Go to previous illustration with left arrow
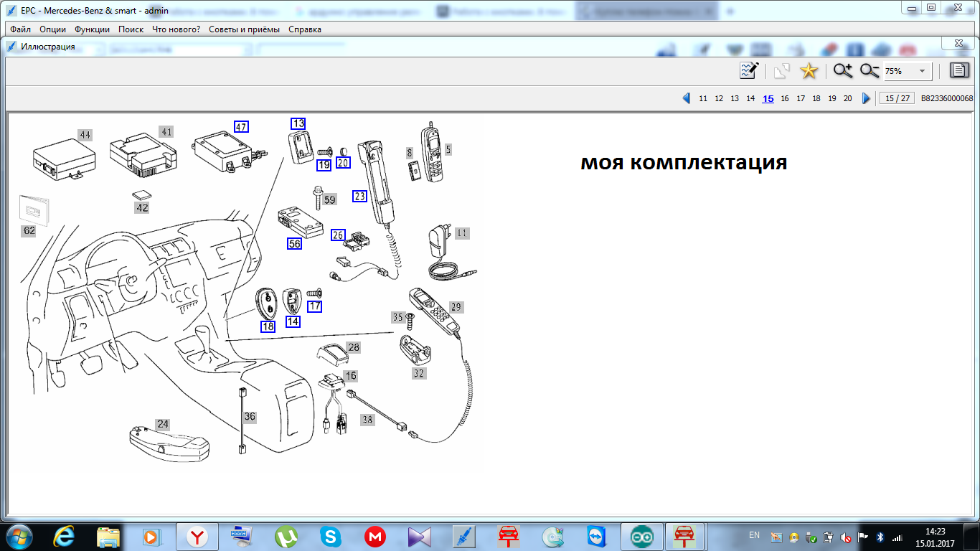 (687, 98)
